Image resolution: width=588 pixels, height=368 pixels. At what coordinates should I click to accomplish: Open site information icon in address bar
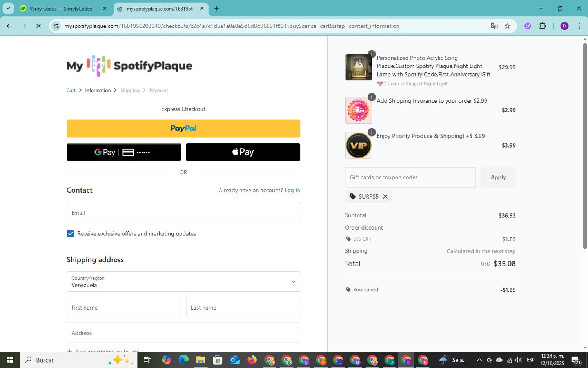(56, 26)
